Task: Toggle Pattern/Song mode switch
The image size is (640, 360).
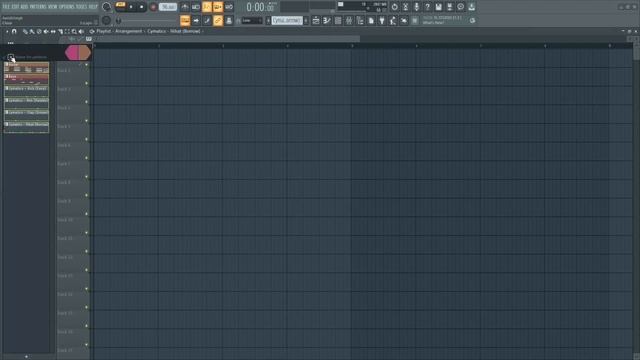Action: [120, 5]
